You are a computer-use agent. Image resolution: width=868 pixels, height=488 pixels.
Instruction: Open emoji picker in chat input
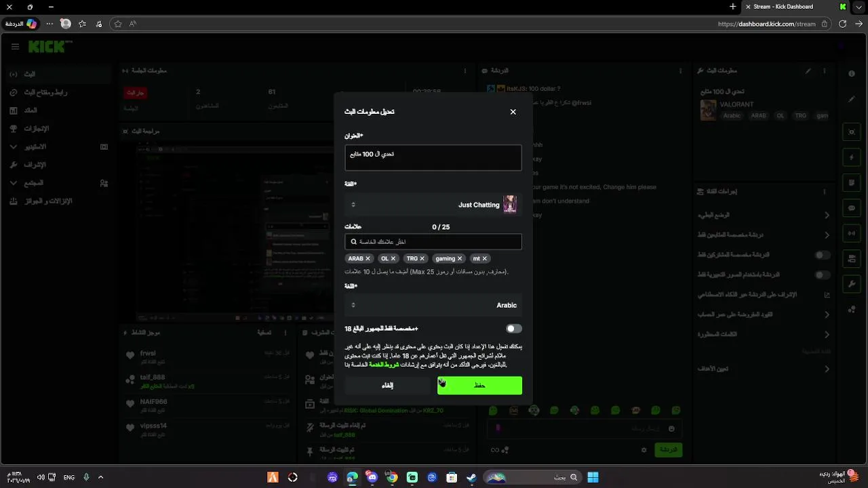[x=671, y=428]
